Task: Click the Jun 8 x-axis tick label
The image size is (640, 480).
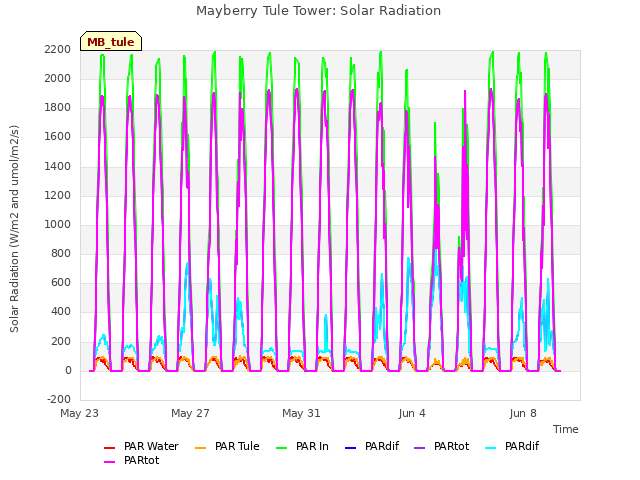Action: tap(523, 413)
